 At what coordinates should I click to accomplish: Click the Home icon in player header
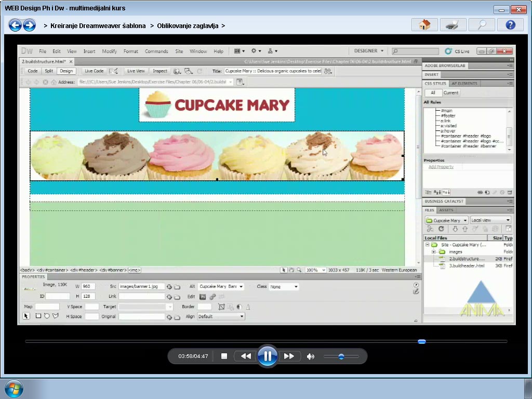[x=424, y=24]
